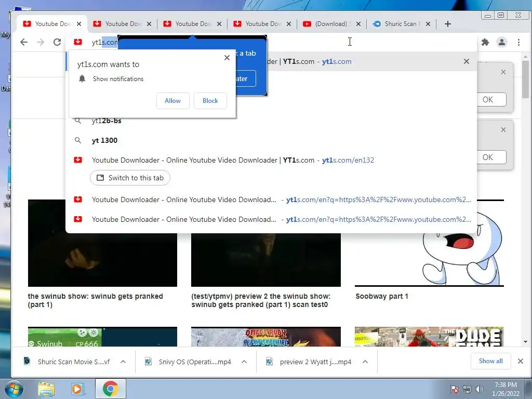The height and width of the screenshot is (399, 532).
Task: Click Show all downloads
Action: click(490, 361)
